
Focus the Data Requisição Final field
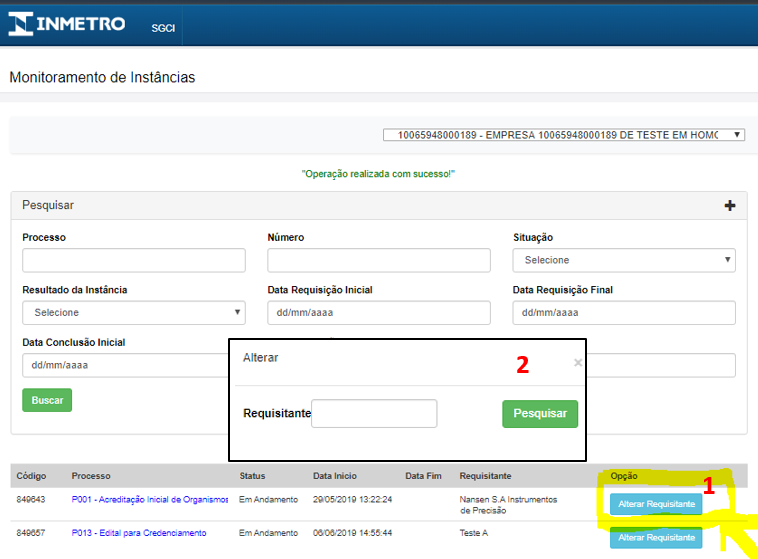tap(624, 313)
